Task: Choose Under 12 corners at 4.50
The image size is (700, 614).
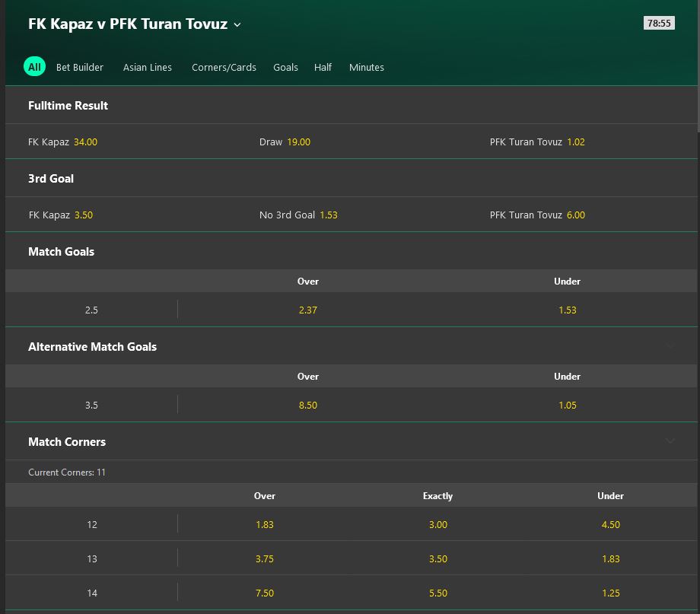Action: click(611, 525)
